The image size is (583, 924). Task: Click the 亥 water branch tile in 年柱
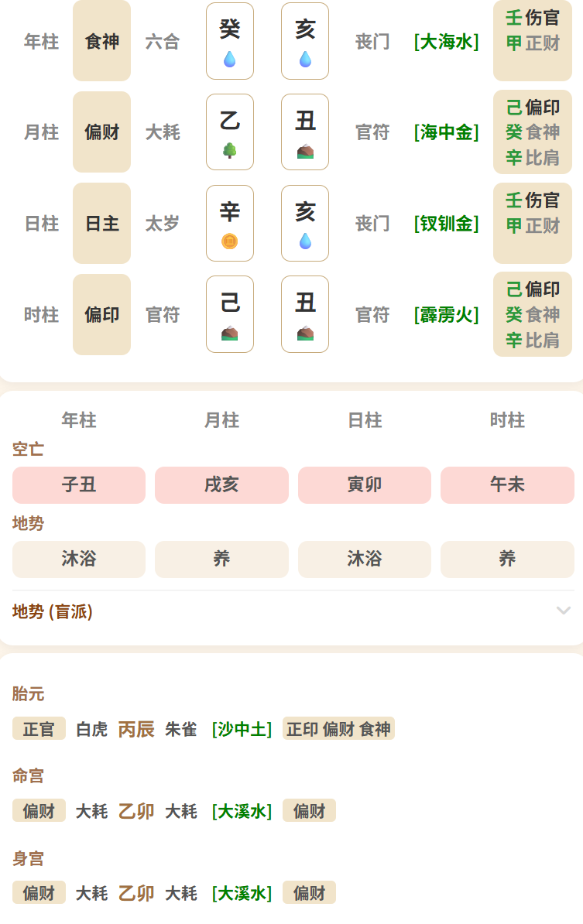tap(305, 41)
